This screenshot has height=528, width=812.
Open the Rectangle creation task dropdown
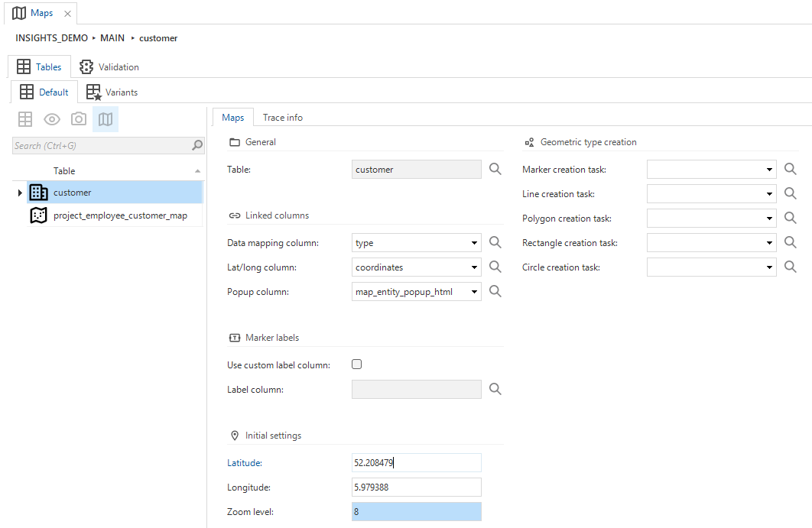click(x=769, y=242)
